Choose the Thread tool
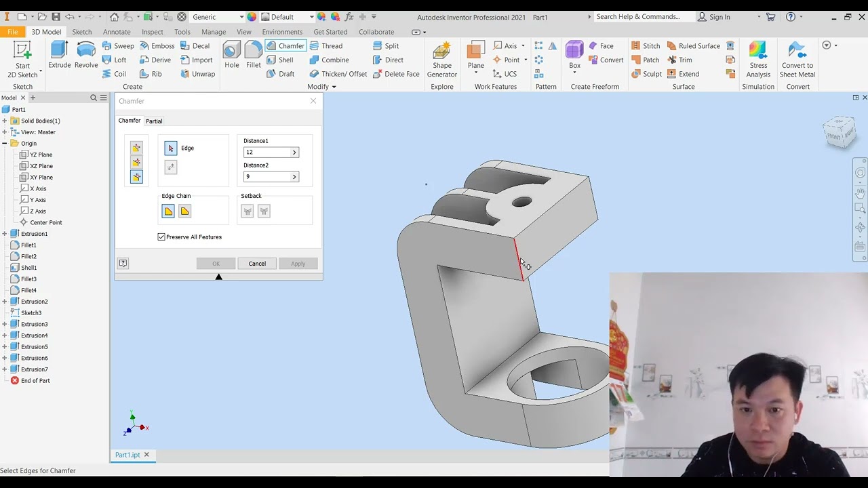This screenshot has width=868, height=488. (326, 46)
